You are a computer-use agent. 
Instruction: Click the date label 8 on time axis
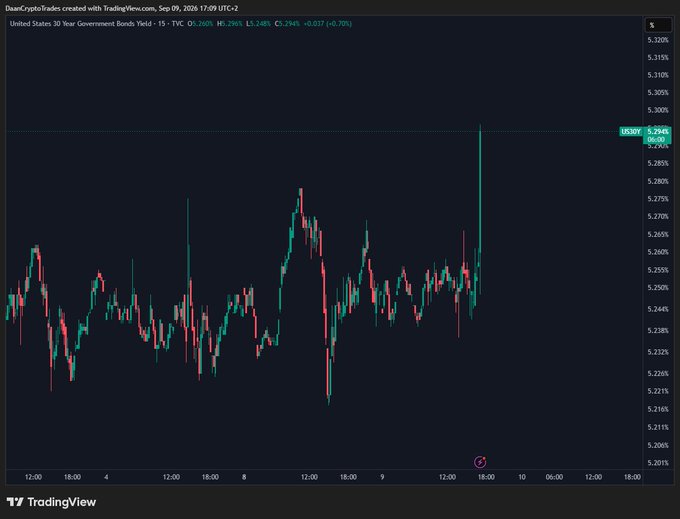coord(244,477)
